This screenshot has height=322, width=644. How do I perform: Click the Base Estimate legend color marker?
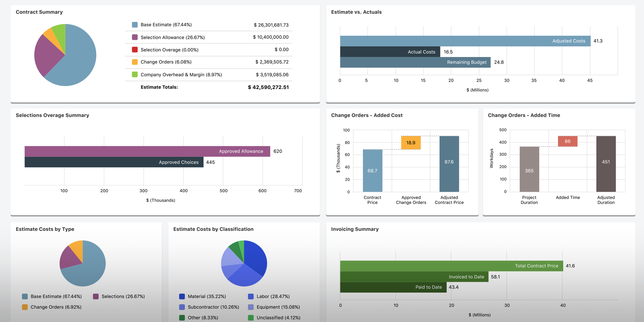(x=134, y=24)
